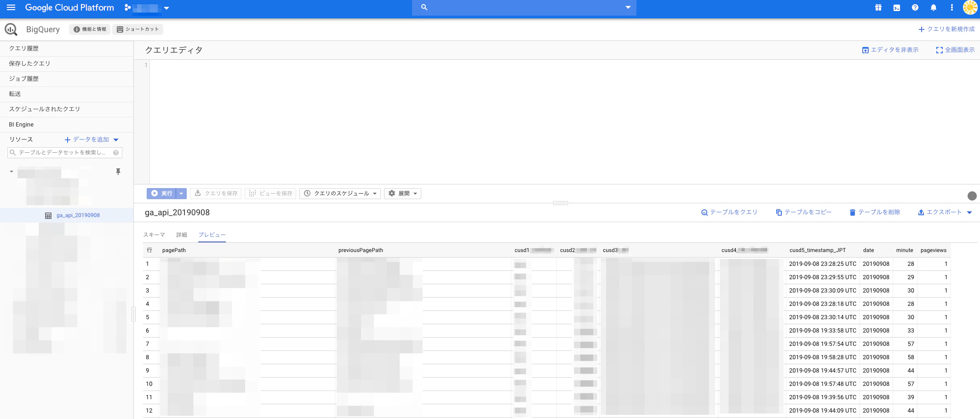Open クエリ履歴 in the sidebar
The image size is (980, 419).
pos(67,48)
